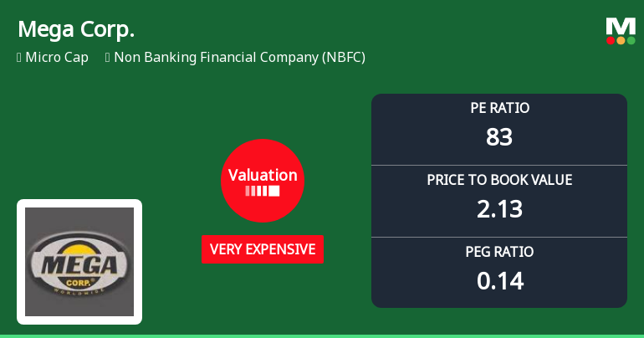Image resolution: width=644 pixels, height=338 pixels.
Task: Click the Mega Corp. title heading
Action: coord(76,29)
